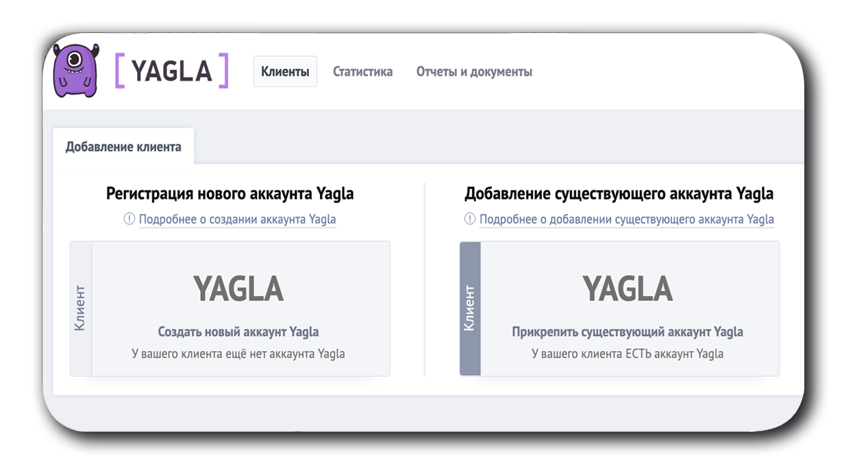Screen dimensions: 868x475
Task: Click text У вашего клиента ЕСТЬ аккаунт Yagla
Action: coord(628,354)
